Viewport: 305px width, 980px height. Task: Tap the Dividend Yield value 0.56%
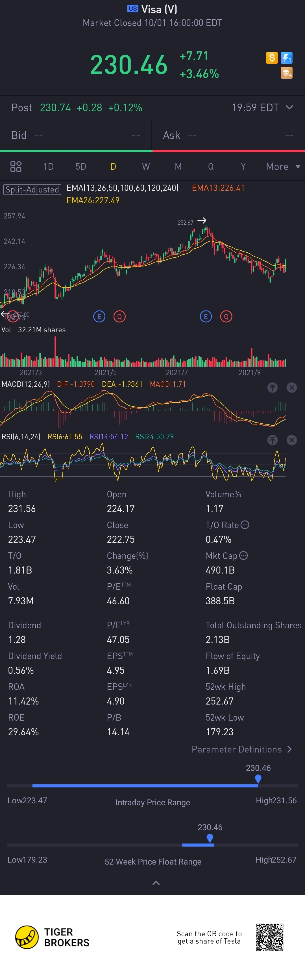click(21, 670)
